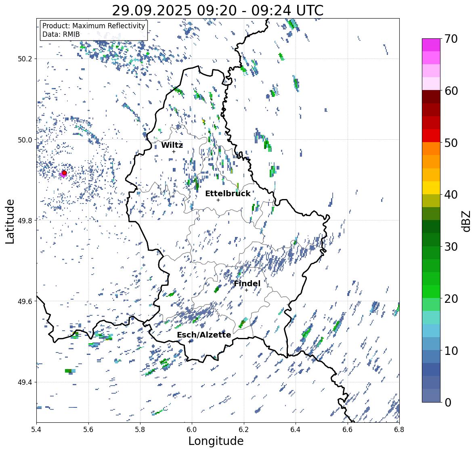Click the dBZ colorbar label
The height and width of the screenshot is (451, 476).
(x=467, y=221)
